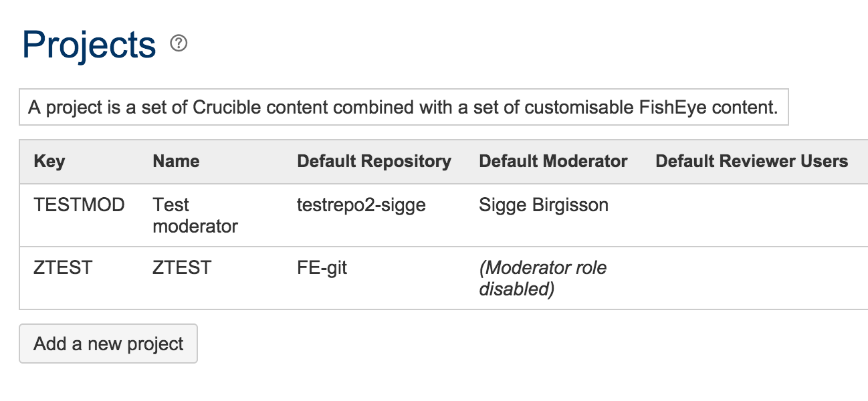Click the Name column header
The width and height of the screenshot is (868, 401).
[176, 161]
